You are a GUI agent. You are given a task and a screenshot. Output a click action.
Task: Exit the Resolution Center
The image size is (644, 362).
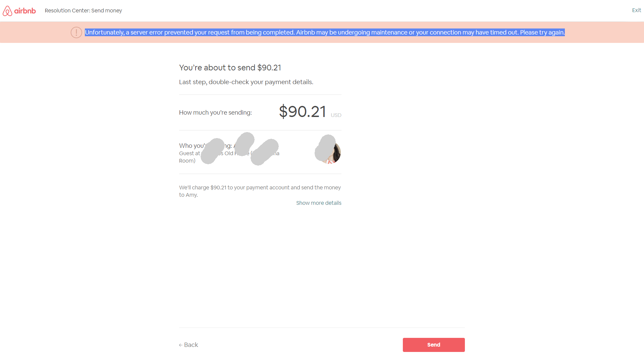[x=636, y=10]
